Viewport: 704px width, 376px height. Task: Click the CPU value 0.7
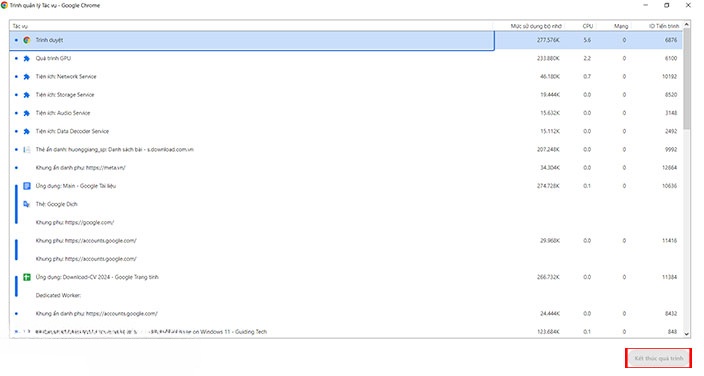pyautogui.click(x=587, y=77)
